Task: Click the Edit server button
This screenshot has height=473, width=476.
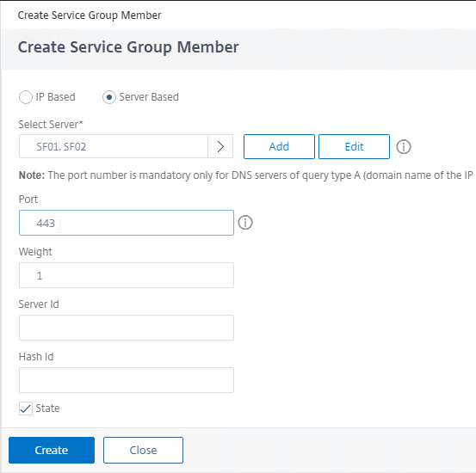Action: [354, 146]
